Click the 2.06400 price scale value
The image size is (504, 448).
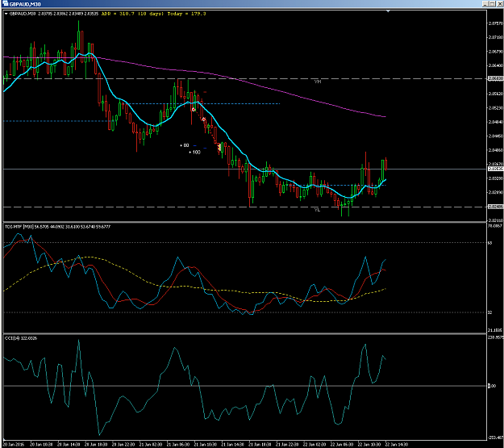click(x=496, y=65)
